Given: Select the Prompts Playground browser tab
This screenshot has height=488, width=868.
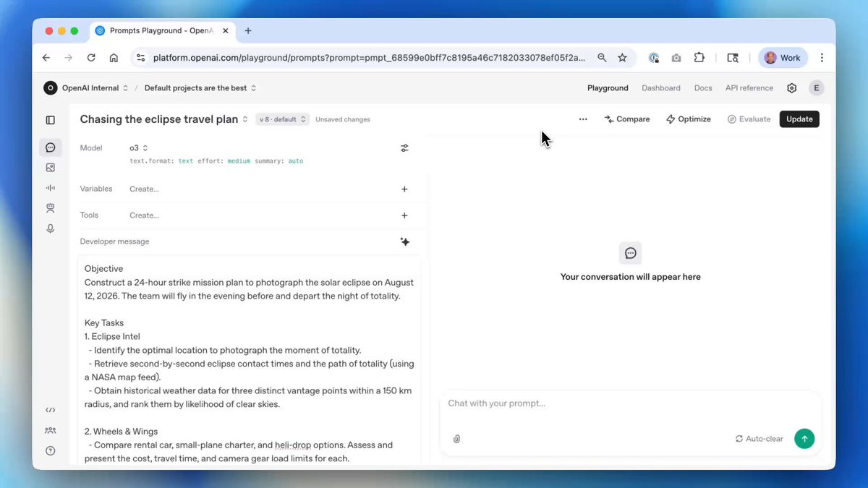Looking at the screenshot, I should 163,30.
